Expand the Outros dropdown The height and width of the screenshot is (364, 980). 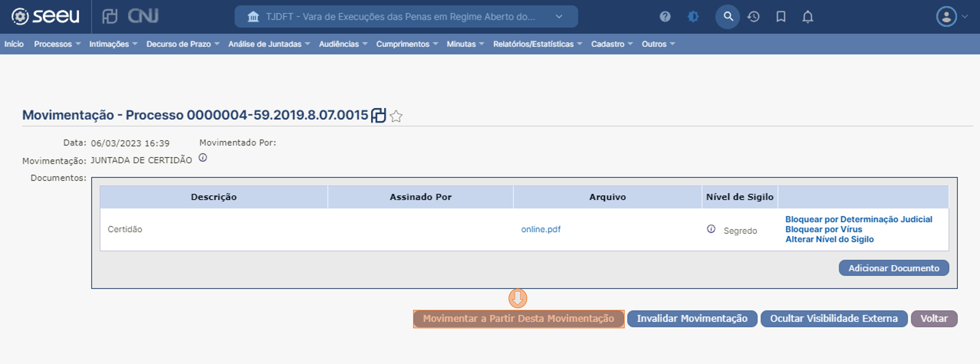pyautogui.click(x=658, y=44)
